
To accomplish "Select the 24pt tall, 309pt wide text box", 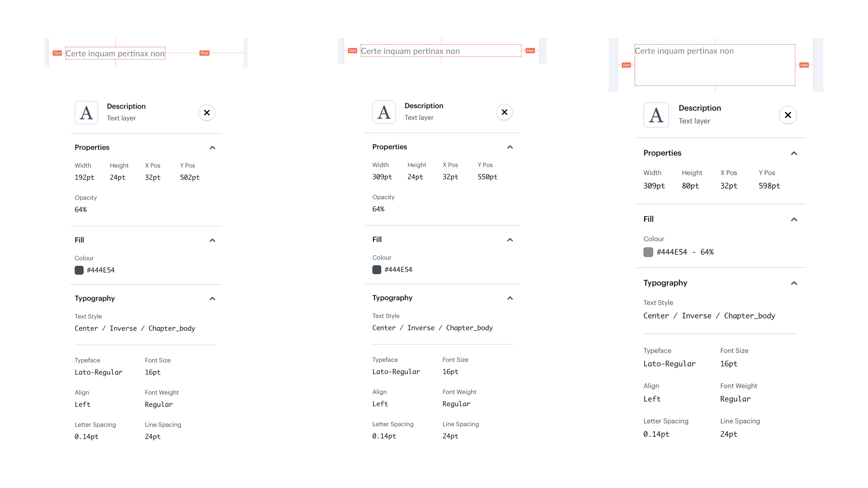I will point(441,50).
